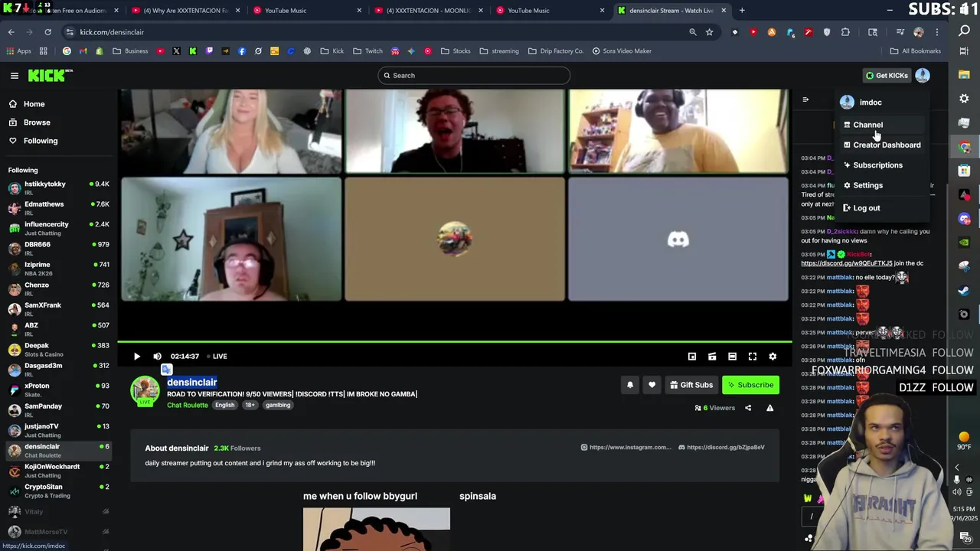The width and height of the screenshot is (980, 551).
Task: Open Windows taskbar settings gear icon
Action: [x=964, y=99]
